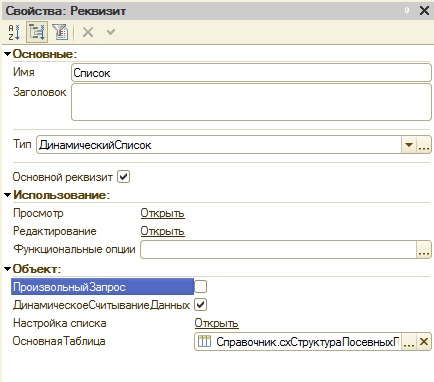
Task: Clear ОсновнаяТаблица with the X button
Action: (424, 342)
